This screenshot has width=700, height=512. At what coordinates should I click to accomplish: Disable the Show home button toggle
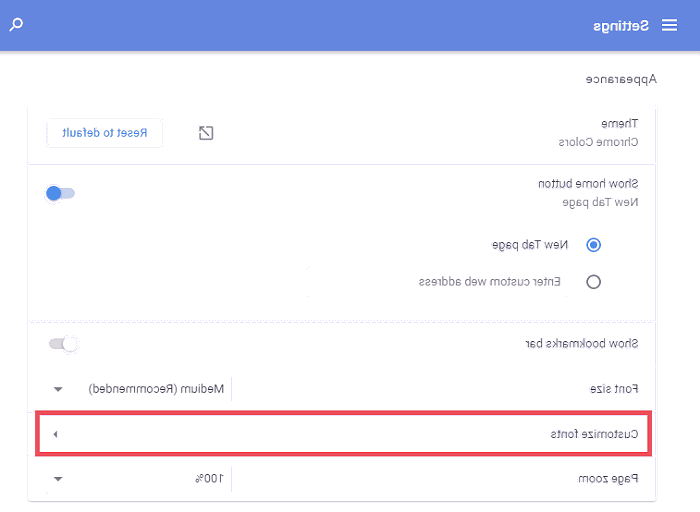[60, 192]
